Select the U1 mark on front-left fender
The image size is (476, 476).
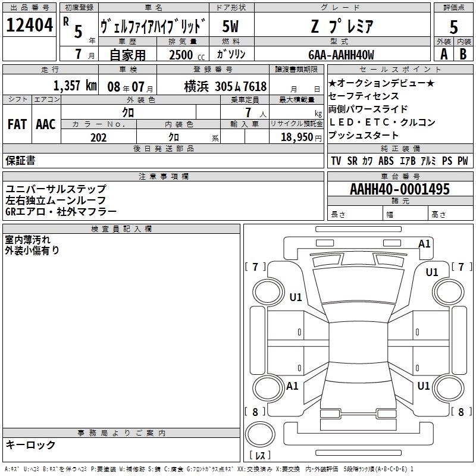[x=296, y=297]
